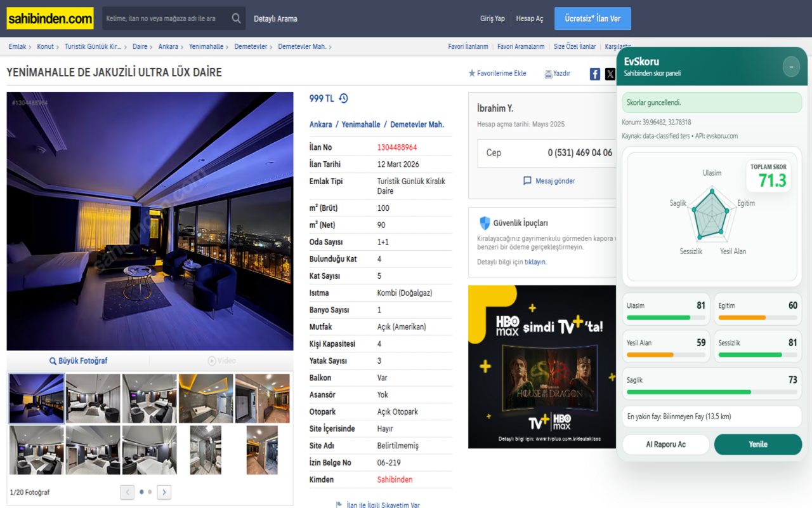Select the fifth thumbnail in the top row
The image size is (812, 508).
(x=263, y=398)
